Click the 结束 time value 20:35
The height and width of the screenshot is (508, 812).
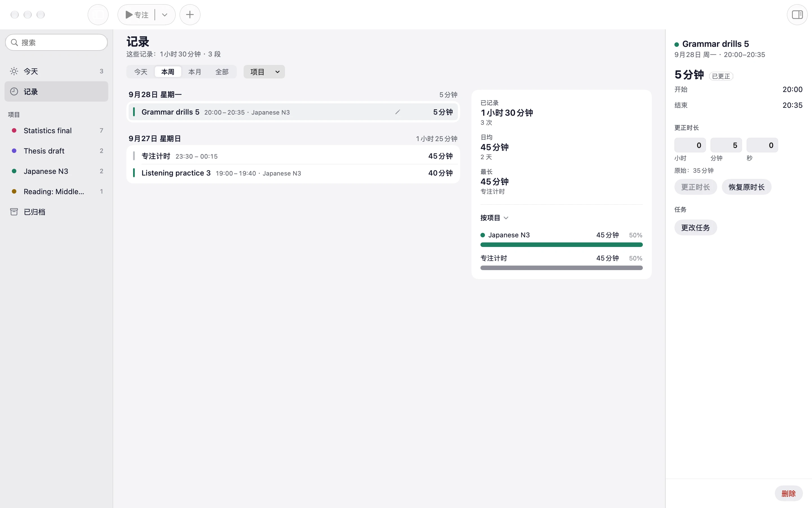point(792,105)
